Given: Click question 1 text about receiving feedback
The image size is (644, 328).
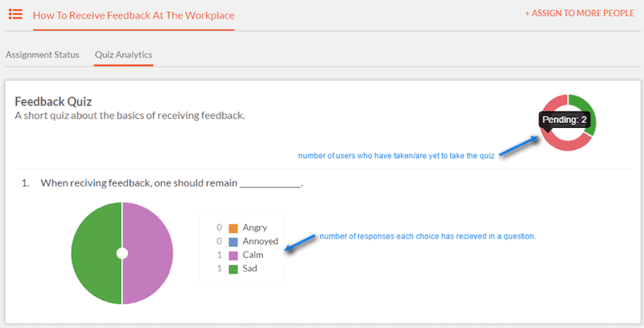Looking at the screenshot, I should [x=171, y=182].
